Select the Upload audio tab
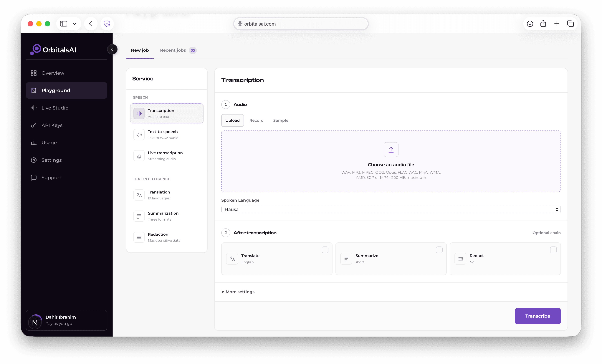 [232, 120]
